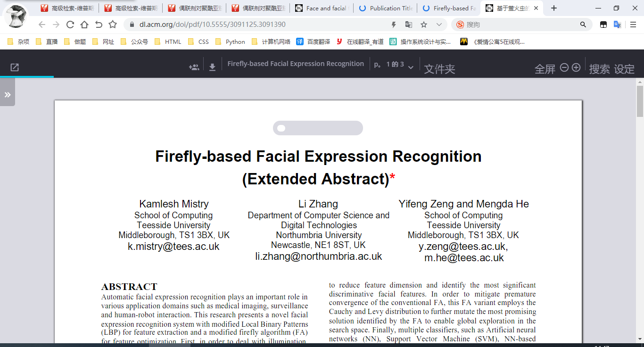Click the open-in-new-window icon in PDF toolbar

coord(15,67)
